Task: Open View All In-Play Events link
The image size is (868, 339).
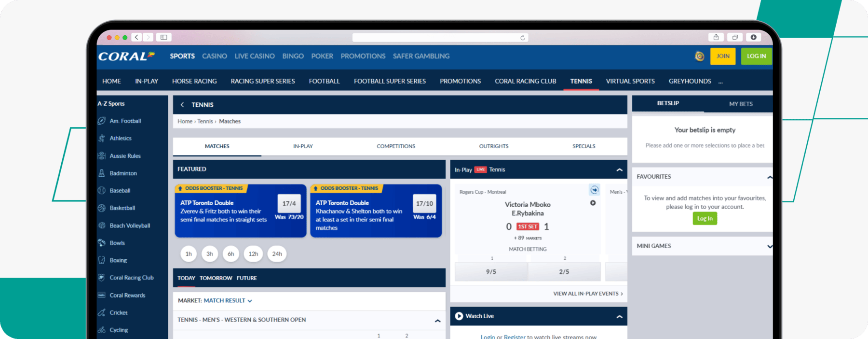Action: [588, 294]
